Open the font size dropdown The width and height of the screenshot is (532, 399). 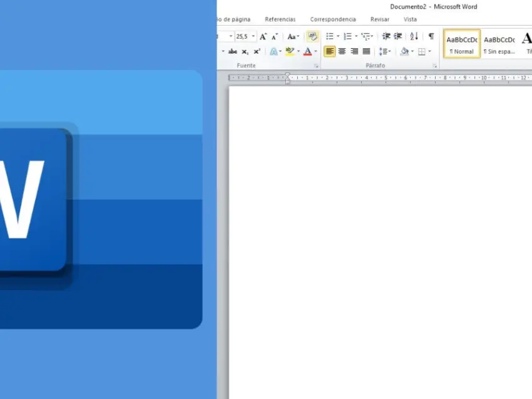253,37
